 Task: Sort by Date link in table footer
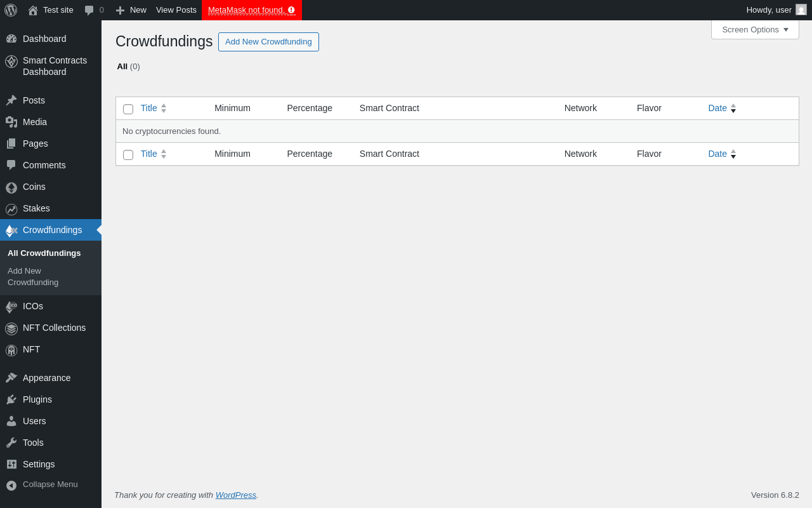click(x=717, y=154)
